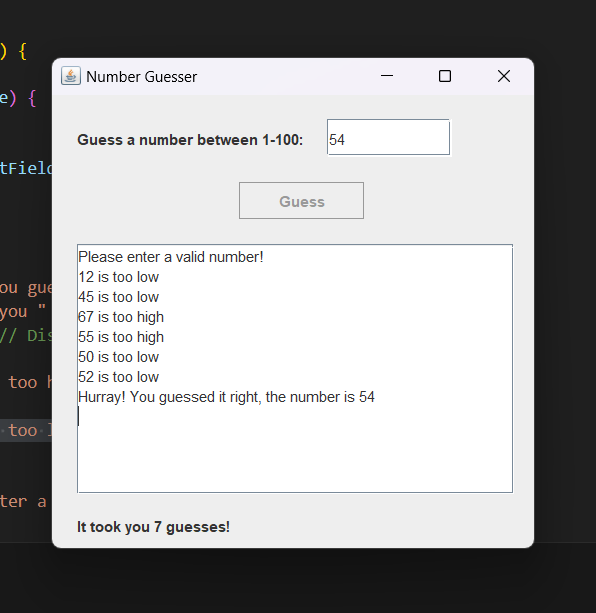Click the 'It took you 7 guesses!' label

[153, 527]
